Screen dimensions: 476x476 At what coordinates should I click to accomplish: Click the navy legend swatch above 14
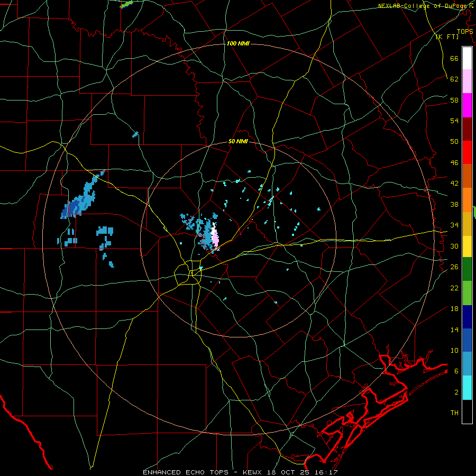pos(467,317)
